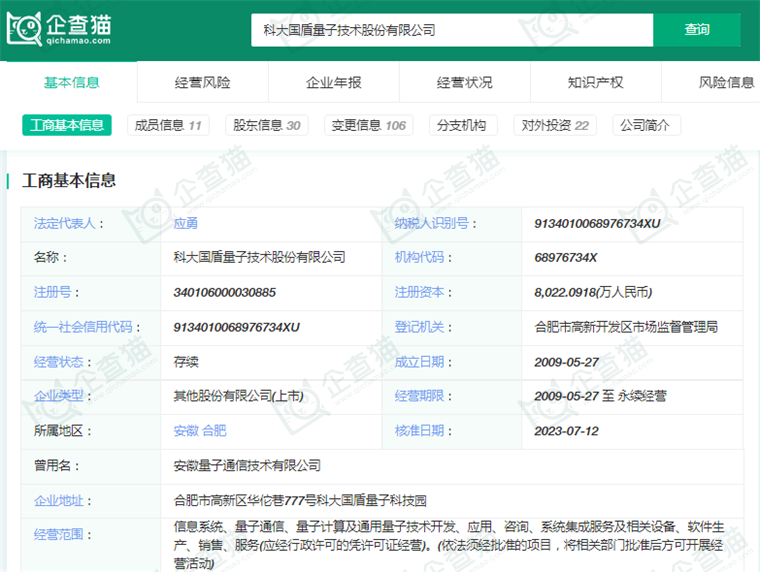The width and height of the screenshot is (760, 572).
Task: Click former name 安徽量子通信技术有限公司
Action: [x=247, y=465]
